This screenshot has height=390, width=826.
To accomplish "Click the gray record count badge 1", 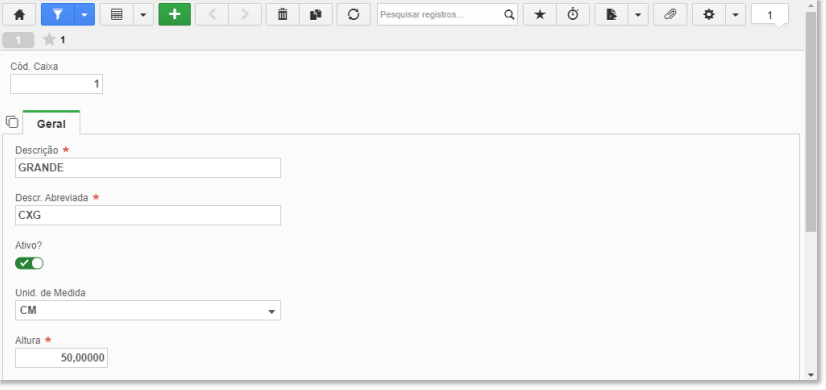I will (18, 40).
